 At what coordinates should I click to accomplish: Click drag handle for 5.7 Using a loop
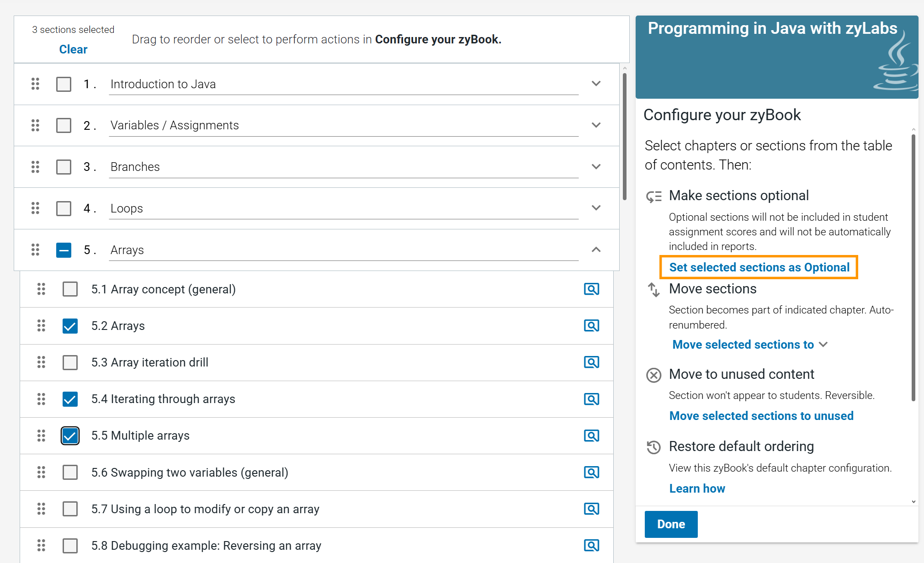pyautogui.click(x=41, y=509)
